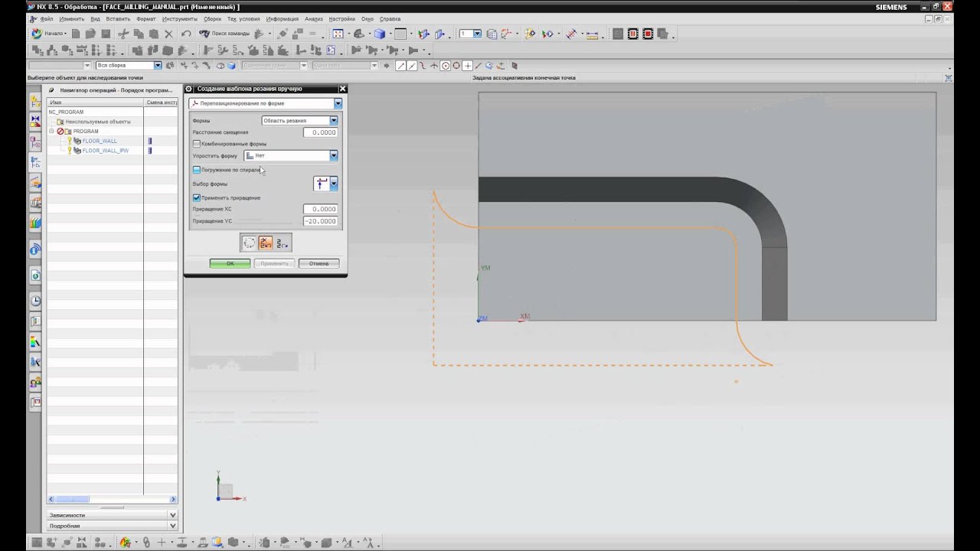Click the new file icon
980x551 pixels.
tap(76, 34)
